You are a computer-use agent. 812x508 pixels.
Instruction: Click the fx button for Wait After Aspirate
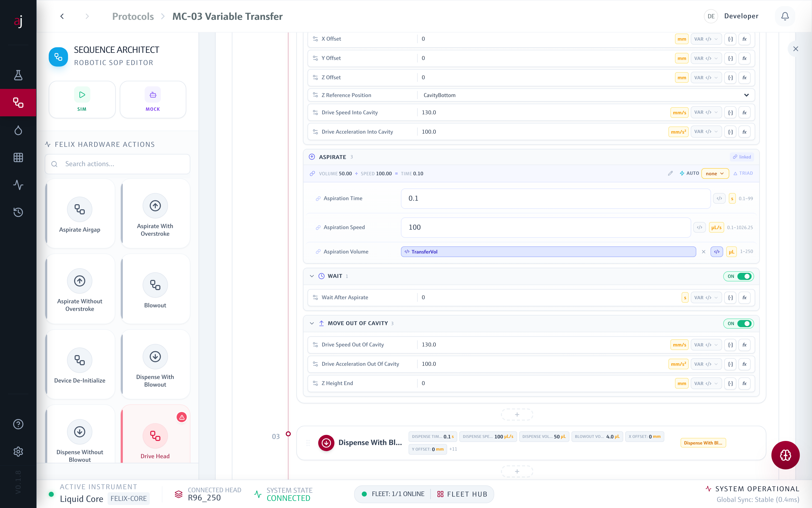[745, 298]
